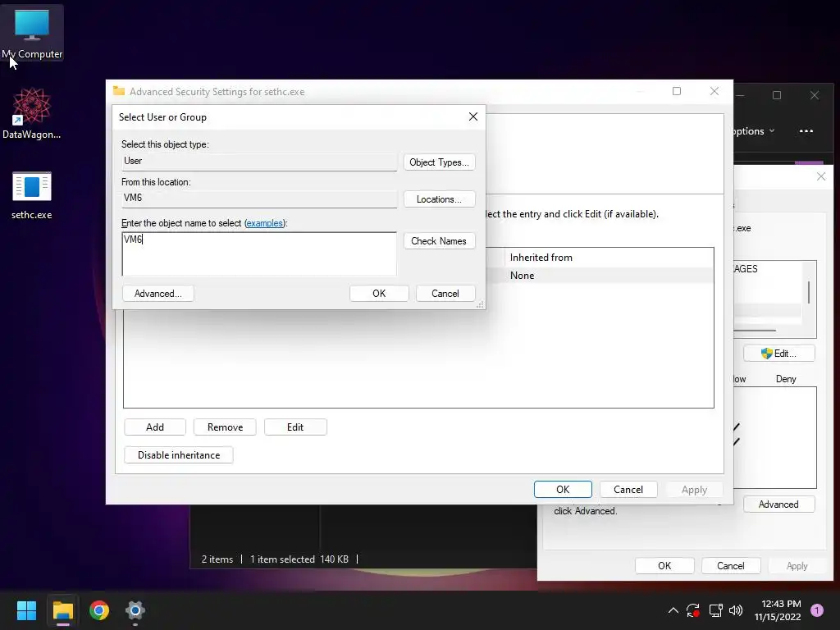Open the Windows Start menu
Screen dimensions: 840x630
click(x=26, y=610)
